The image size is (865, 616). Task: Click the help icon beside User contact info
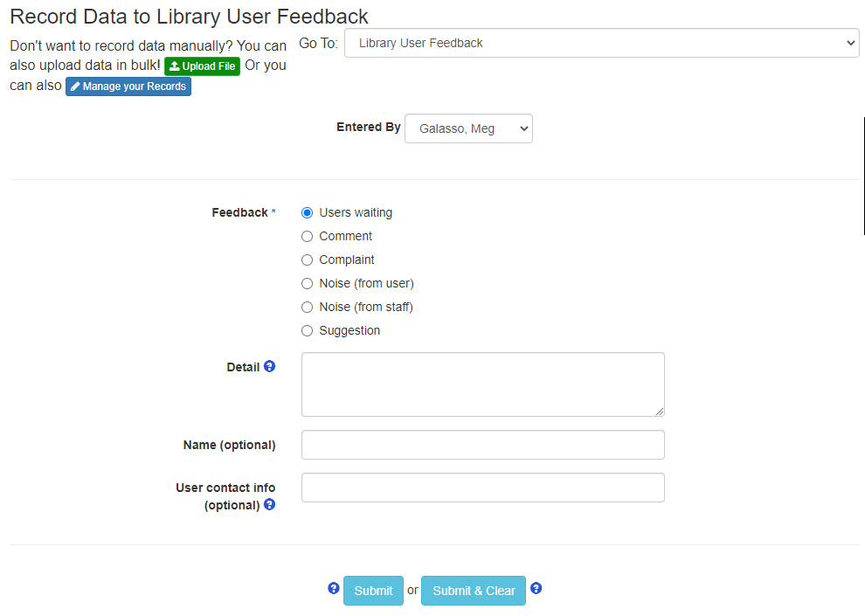point(269,504)
